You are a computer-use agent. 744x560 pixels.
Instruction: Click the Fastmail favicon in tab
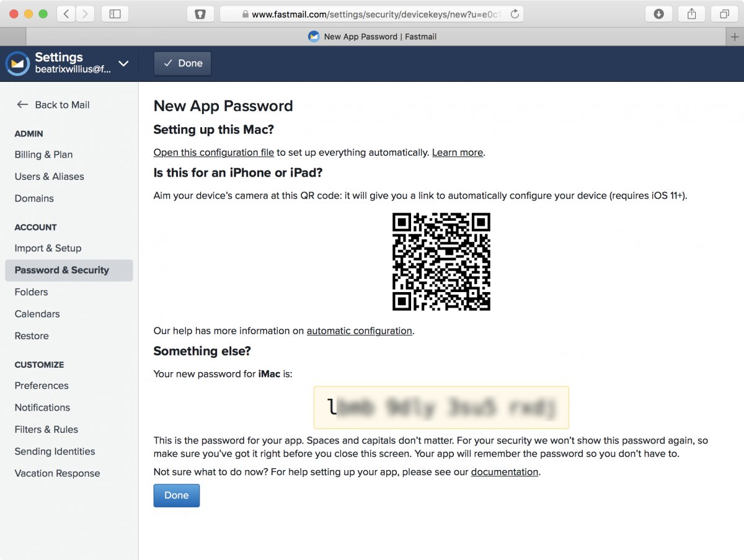click(314, 37)
